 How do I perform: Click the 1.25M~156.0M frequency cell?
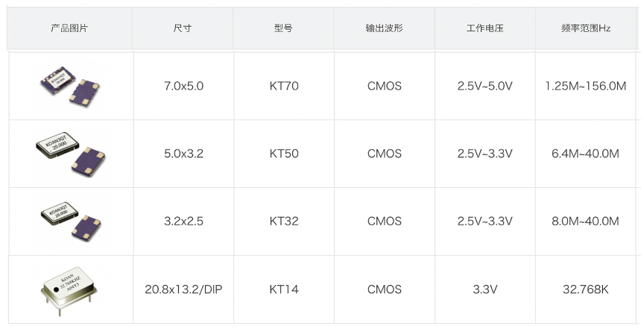[x=586, y=87]
